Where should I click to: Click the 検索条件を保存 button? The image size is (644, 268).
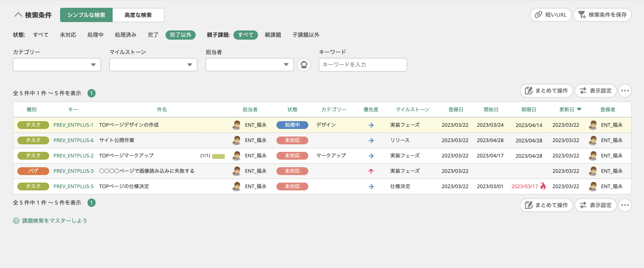click(603, 15)
